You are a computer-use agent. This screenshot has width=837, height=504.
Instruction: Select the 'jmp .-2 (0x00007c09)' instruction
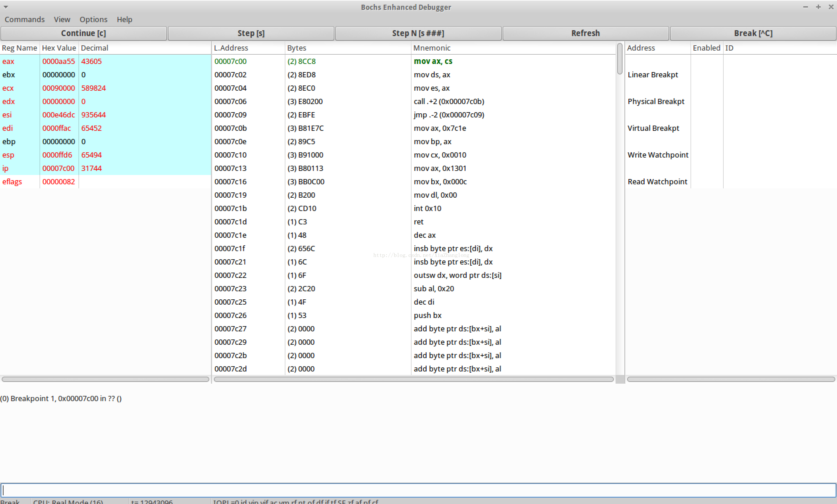[414, 115]
